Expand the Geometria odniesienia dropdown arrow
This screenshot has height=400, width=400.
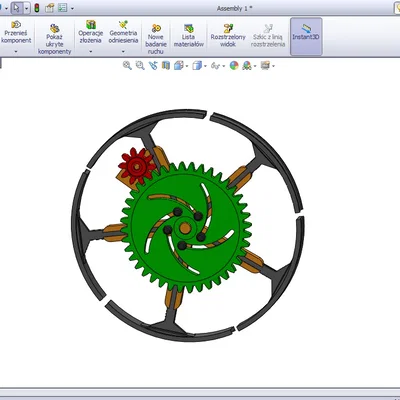[123, 52]
